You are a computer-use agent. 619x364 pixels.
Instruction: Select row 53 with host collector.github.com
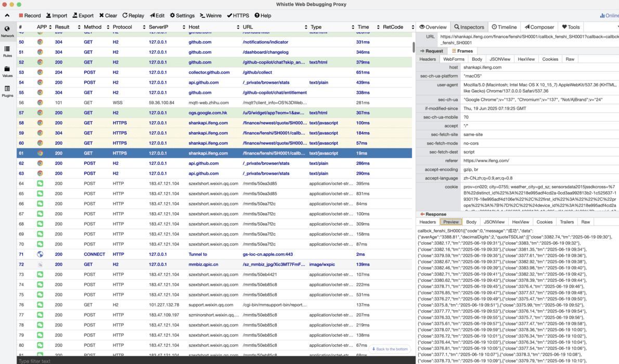coord(214,72)
